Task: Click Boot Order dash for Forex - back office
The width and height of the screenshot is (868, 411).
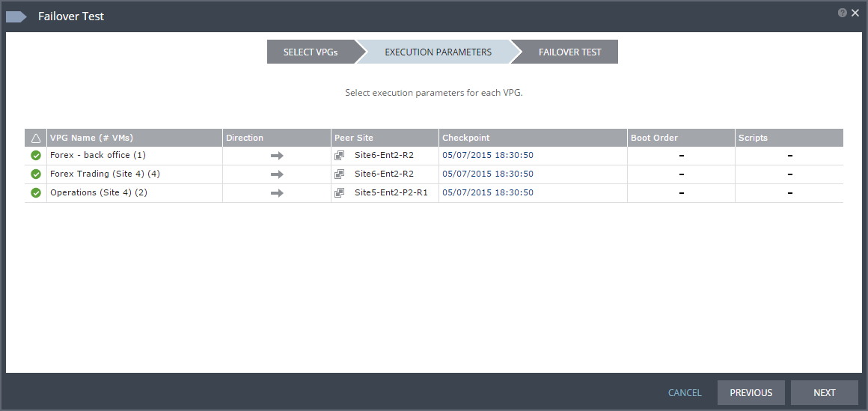Action: pos(682,156)
